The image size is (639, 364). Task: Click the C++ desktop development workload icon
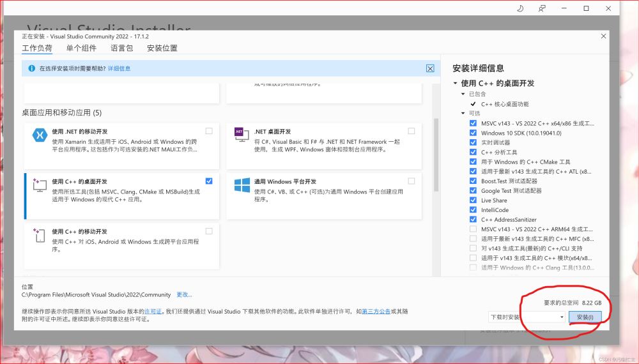click(x=39, y=185)
